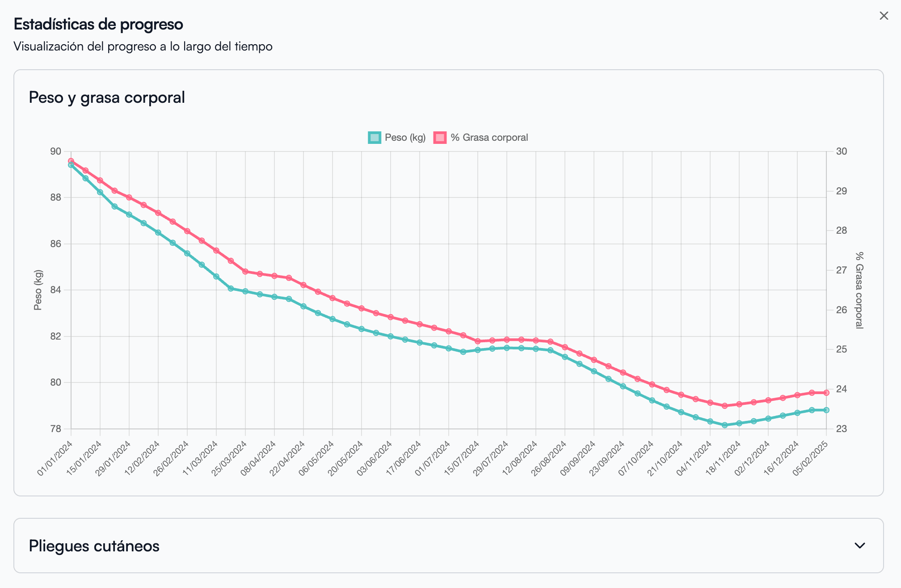Close the Estadísticas de progreso dialog

[884, 15]
